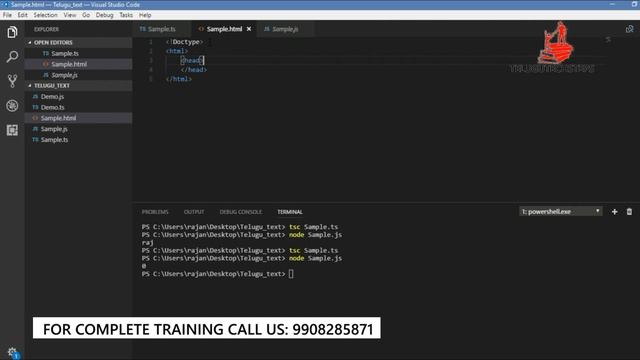Open the Help menu
Screen dimensions: 640x360
(x=145, y=15)
